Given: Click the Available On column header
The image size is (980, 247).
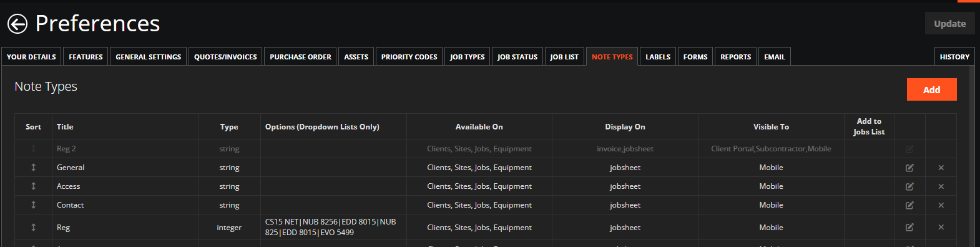Looking at the screenshot, I should [x=479, y=127].
